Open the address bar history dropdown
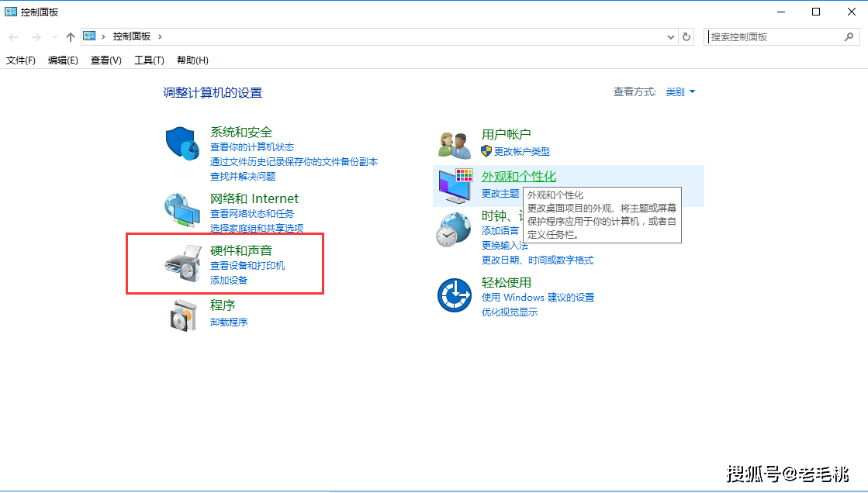The height and width of the screenshot is (493, 868). pos(671,37)
